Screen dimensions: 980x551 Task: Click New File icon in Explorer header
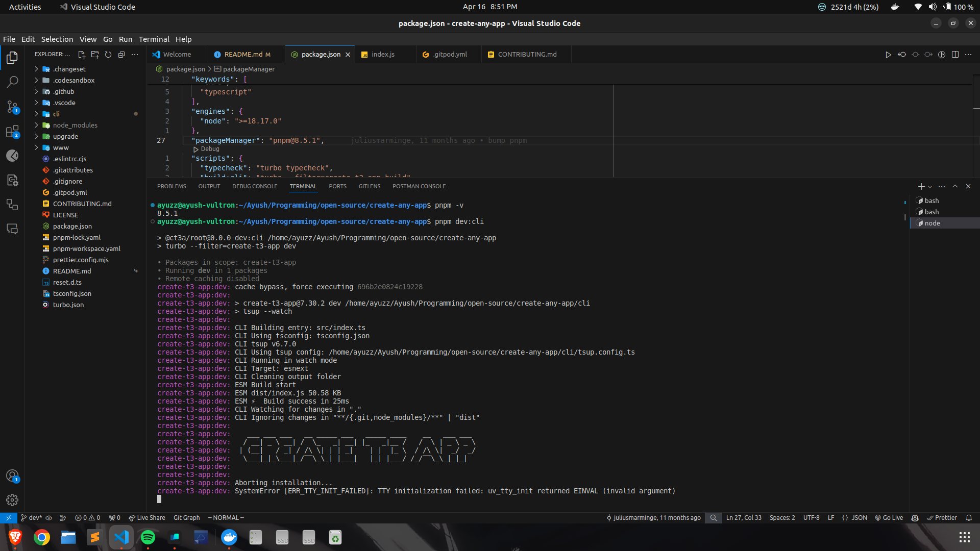pos(82,54)
